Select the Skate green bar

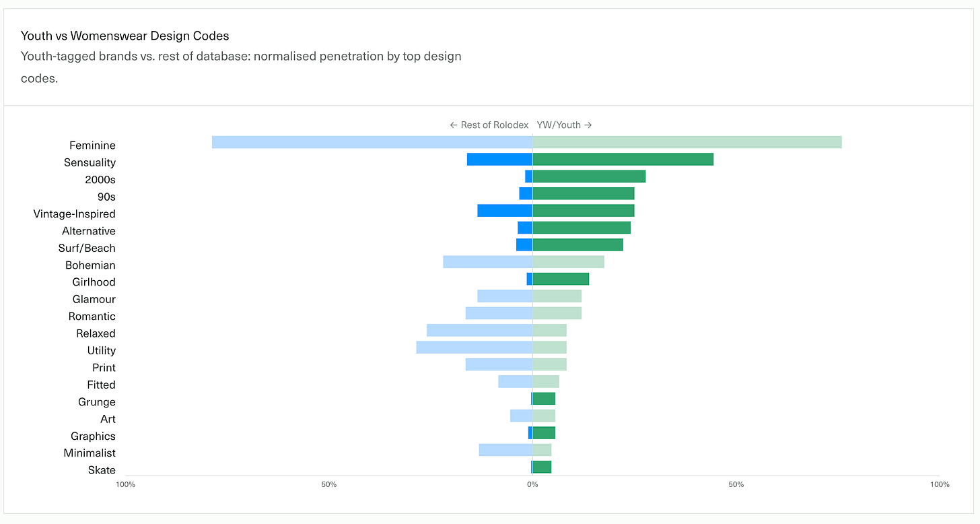542,467
